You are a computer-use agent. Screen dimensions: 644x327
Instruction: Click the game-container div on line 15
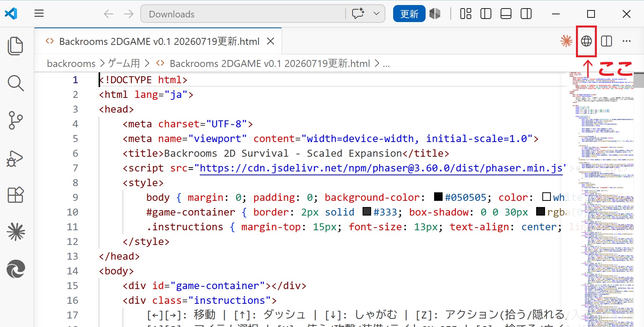point(215,286)
